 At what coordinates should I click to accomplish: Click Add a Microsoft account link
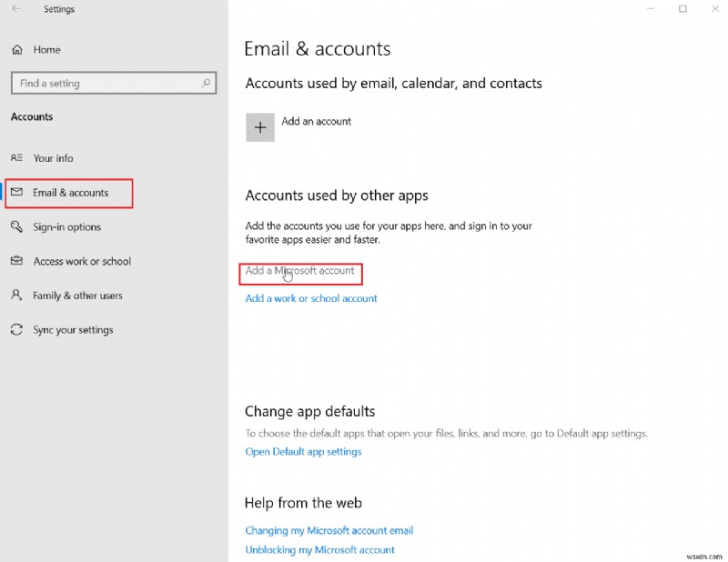tap(300, 271)
